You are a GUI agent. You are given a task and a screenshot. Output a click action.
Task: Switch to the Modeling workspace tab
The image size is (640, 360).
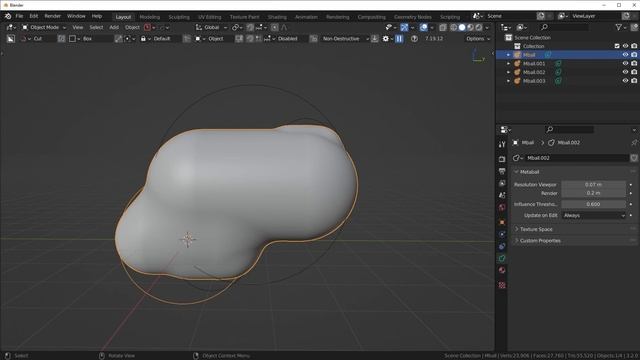point(149,17)
